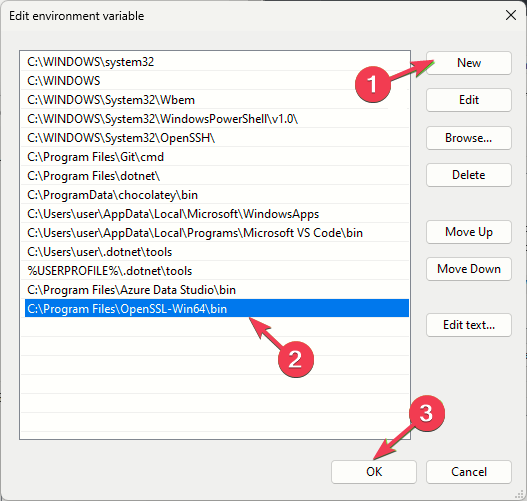Viewport: 527px width, 501px height.
Task: Select the WindowsPowerShell\v1.0 entry
Action: (215, 119)
